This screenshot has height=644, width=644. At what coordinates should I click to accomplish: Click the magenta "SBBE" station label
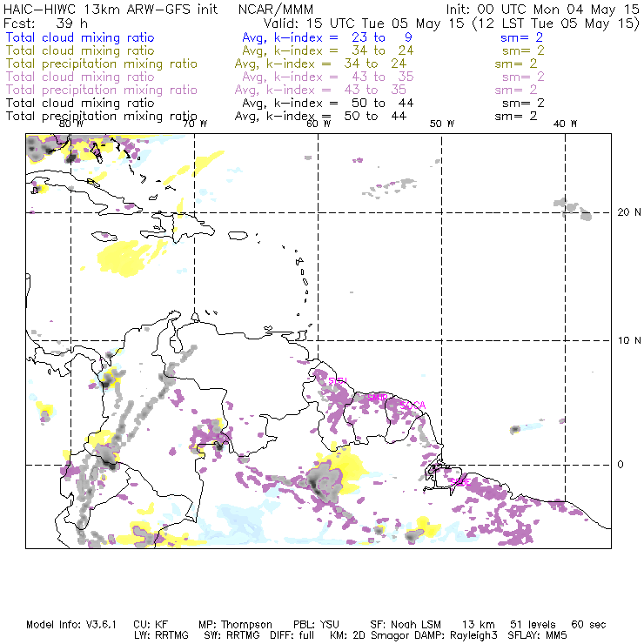coord(460,482)
